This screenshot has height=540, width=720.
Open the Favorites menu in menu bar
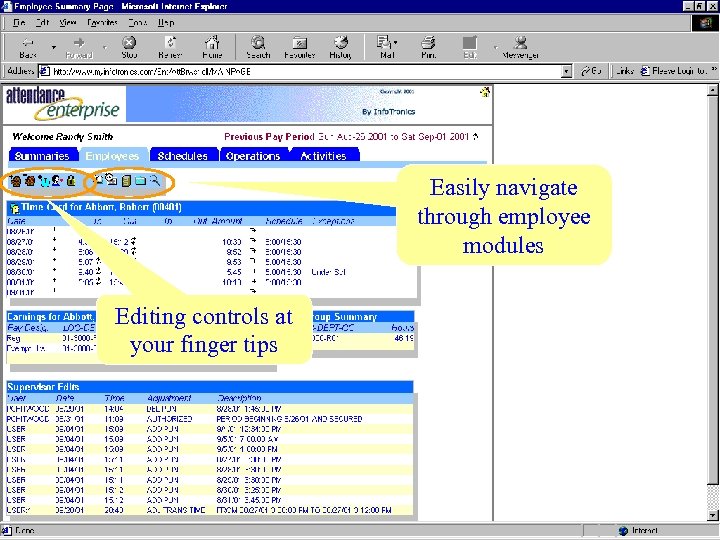click(x=102, y=22)
